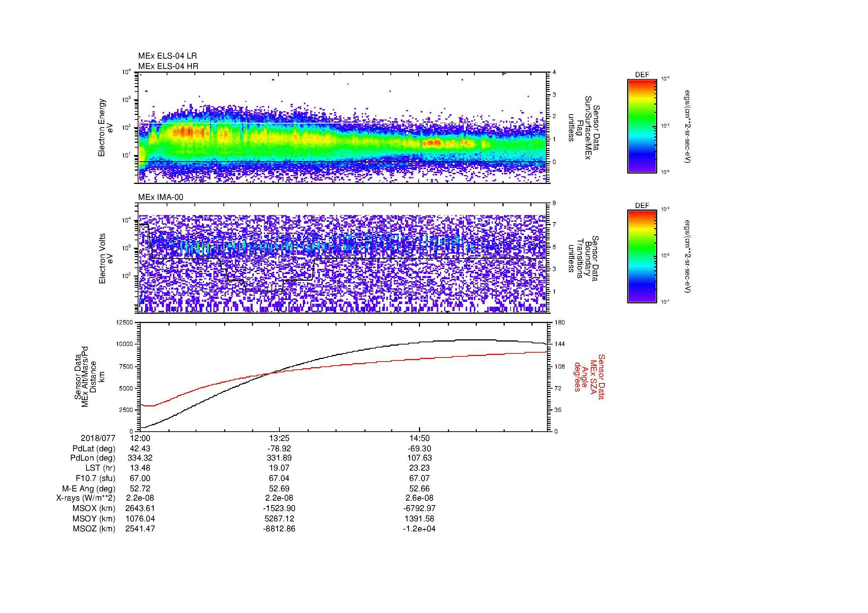
Task: Click the 'MEx ELS-04 LR' title label
Action: click(x=167, y=56)
